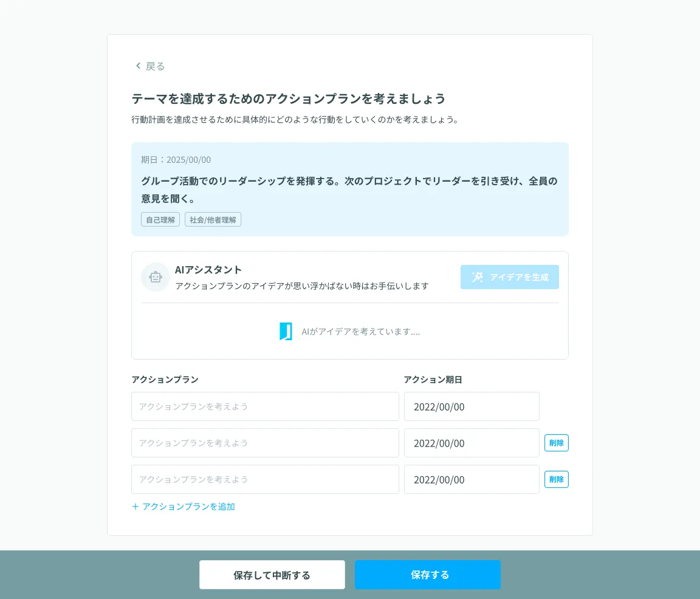Click the AIがアイデアを考えています text
700x599 pixels.
pos(361,332)
